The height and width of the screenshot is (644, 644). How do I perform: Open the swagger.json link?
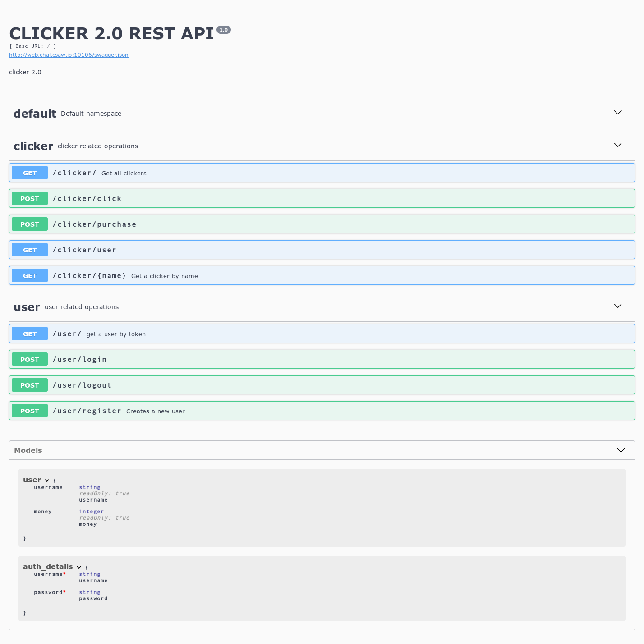tap(69, 55)
